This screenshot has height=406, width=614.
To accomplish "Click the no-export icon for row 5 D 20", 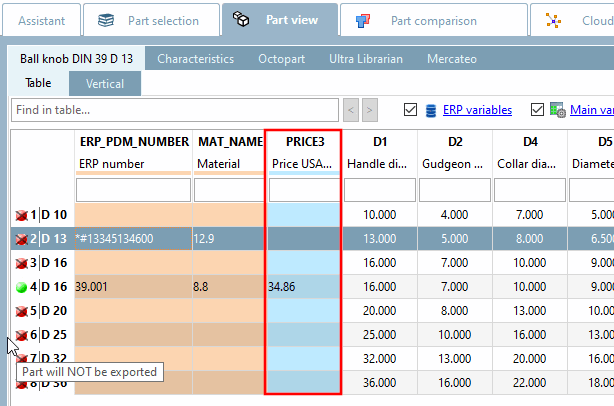I will pos(21,311).
